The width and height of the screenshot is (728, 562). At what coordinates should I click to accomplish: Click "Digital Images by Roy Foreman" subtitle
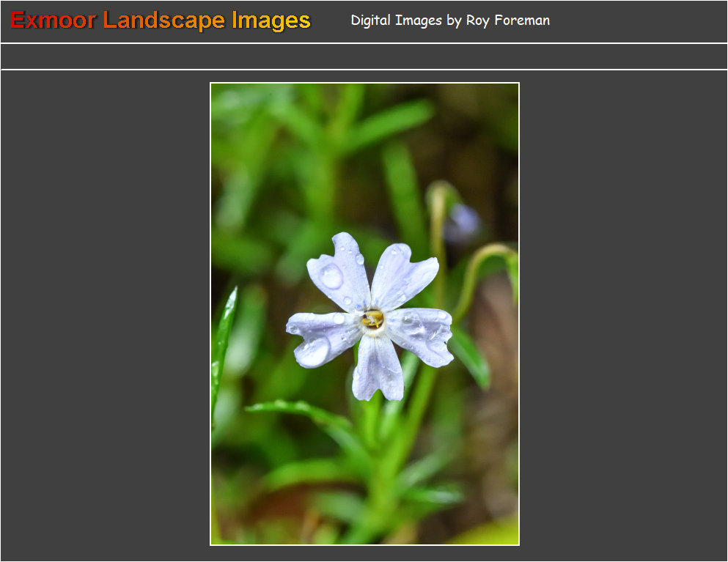tap(449, 21)
